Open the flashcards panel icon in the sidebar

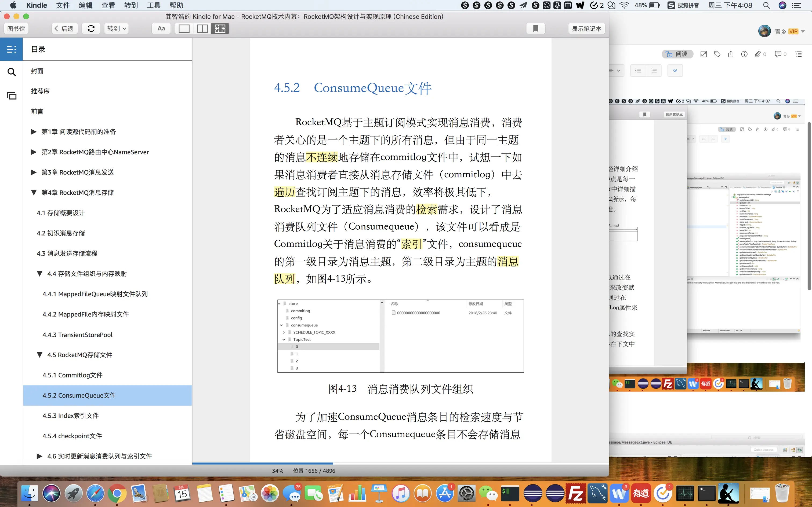tap(11, 96)
